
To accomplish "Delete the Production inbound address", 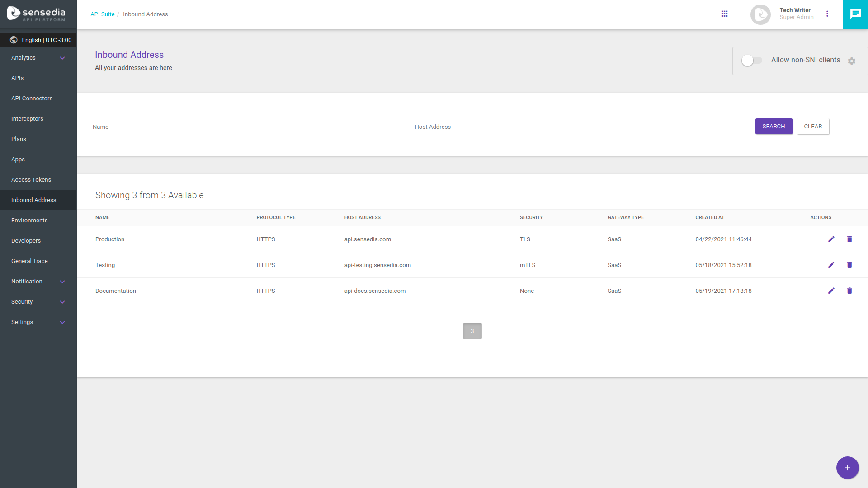I will click(x=849, y=239).
